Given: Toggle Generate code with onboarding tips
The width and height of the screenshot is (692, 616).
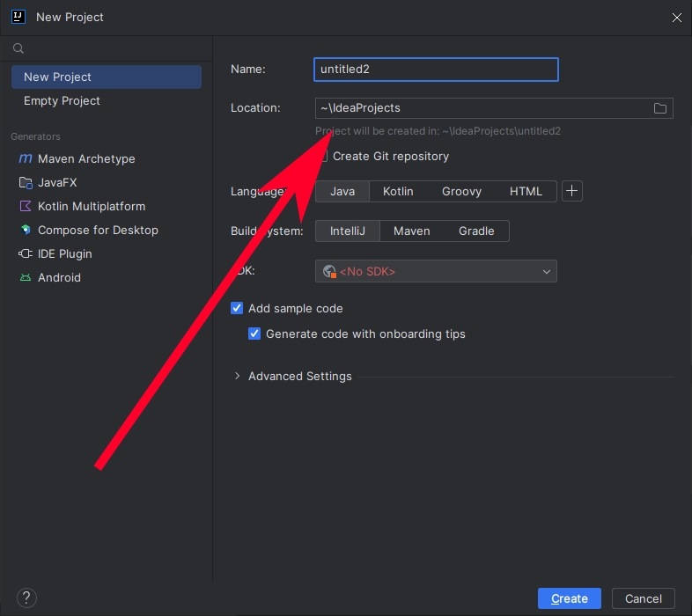Looking at the screenshot, I should point(254,334).
